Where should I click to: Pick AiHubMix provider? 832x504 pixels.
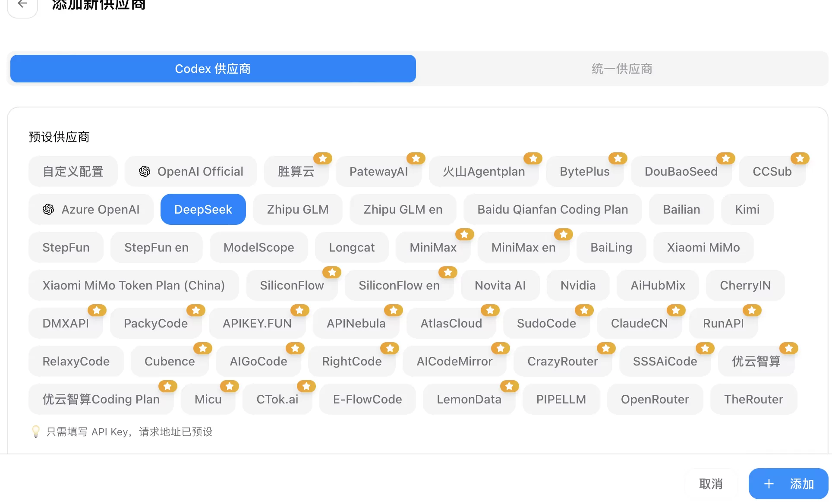coord(658,285)
